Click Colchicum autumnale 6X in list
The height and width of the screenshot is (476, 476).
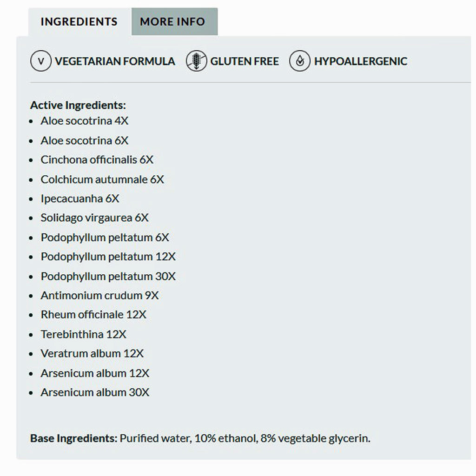coord(102,179)
